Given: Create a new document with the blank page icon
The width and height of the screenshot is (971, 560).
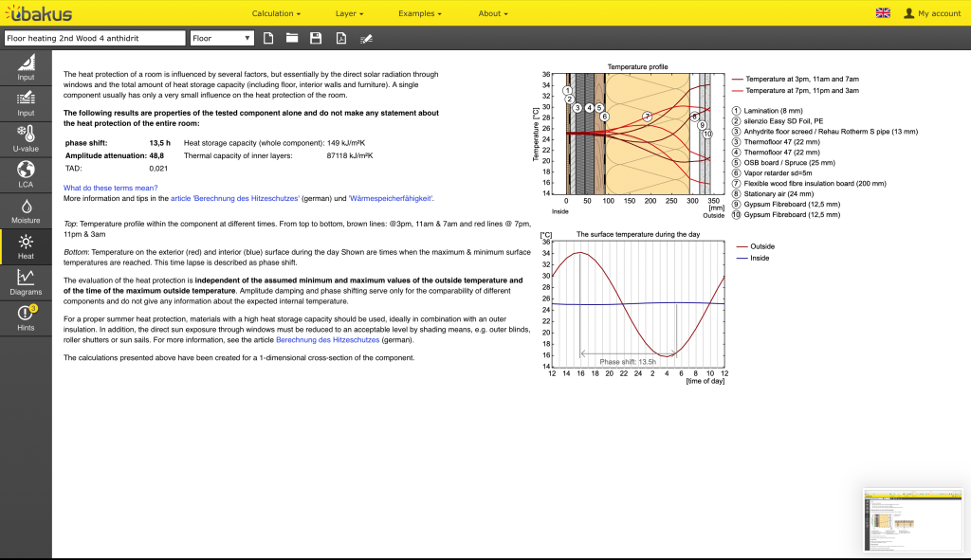Looking at the screenshot, I should (x=268, y=39).
